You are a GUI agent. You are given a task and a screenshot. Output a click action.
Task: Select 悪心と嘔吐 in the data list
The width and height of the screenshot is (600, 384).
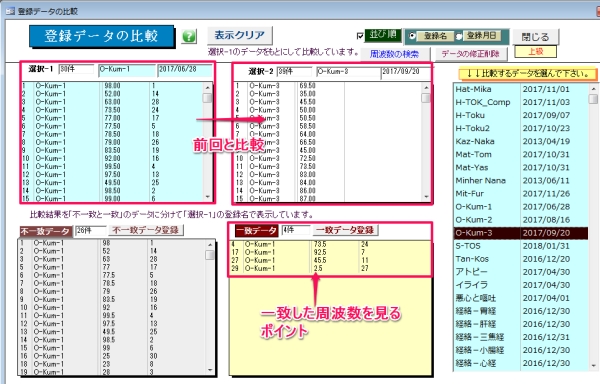pyautogui.click(x=520, y=298)
